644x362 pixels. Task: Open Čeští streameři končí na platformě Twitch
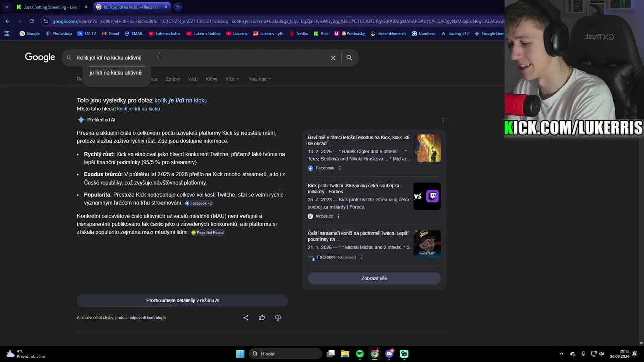pyautogui.click(x=358, y=236)
